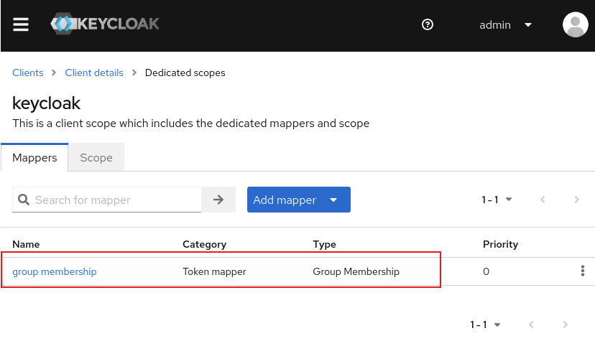Go to Clients breadcrumb link

28,73
